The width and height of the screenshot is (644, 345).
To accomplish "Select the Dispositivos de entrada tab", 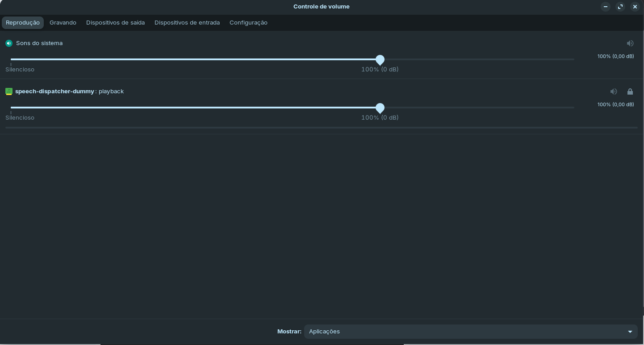I will [187, 23].
